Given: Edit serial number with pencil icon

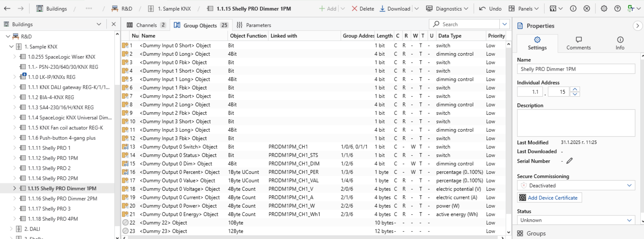Looking at the screenshot, I should (x=569, y=161).
